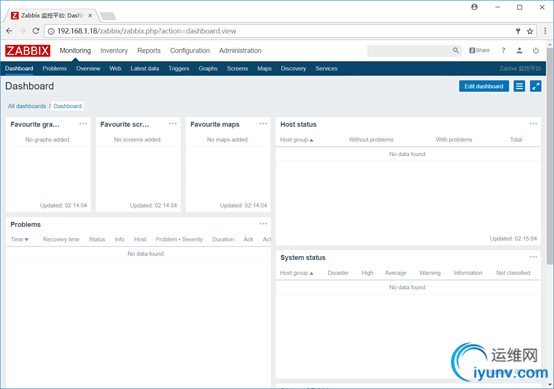The height and width of the screenshot is (389, 554).
Task: Reload the browser page
Action: point(36,31)
